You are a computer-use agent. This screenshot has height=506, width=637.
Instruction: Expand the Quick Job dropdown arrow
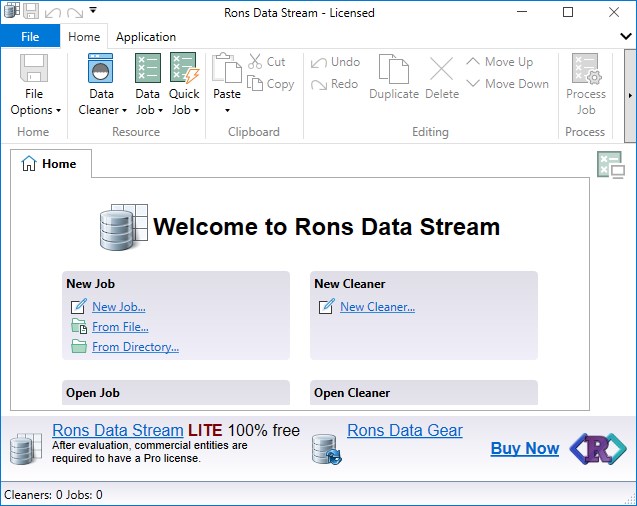(x=196, y=110)
